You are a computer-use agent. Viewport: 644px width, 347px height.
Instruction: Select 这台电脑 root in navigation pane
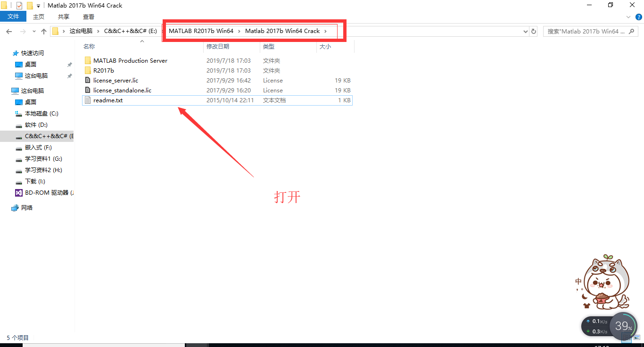click(x=28, y=91)
